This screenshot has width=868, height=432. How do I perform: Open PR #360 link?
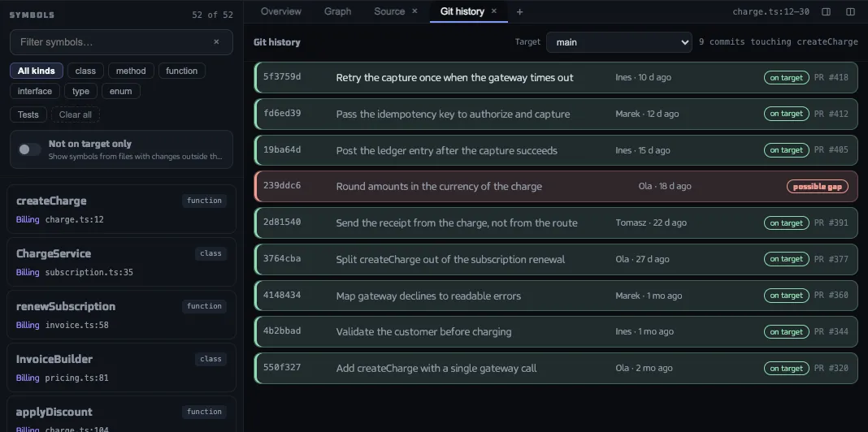(x=831, y=296)
